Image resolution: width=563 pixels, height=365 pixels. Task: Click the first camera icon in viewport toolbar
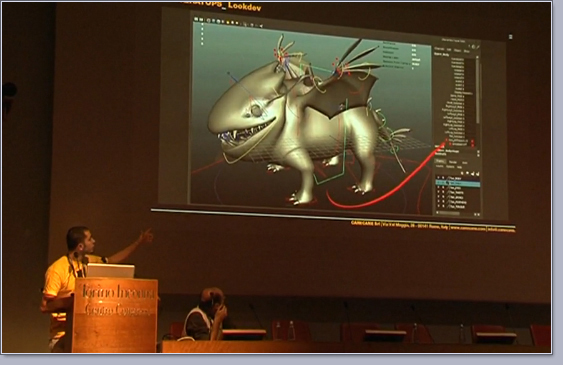pos(209,20)
